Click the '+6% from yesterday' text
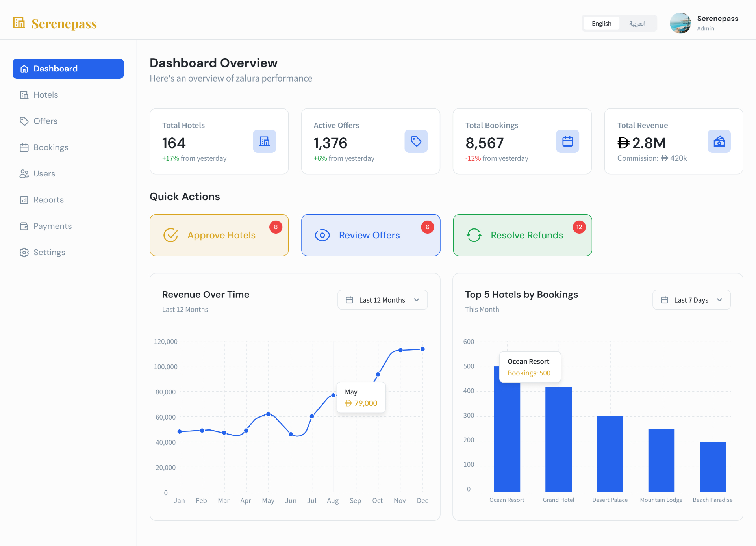This screenshot has height=546, width=756. point(344,158)
